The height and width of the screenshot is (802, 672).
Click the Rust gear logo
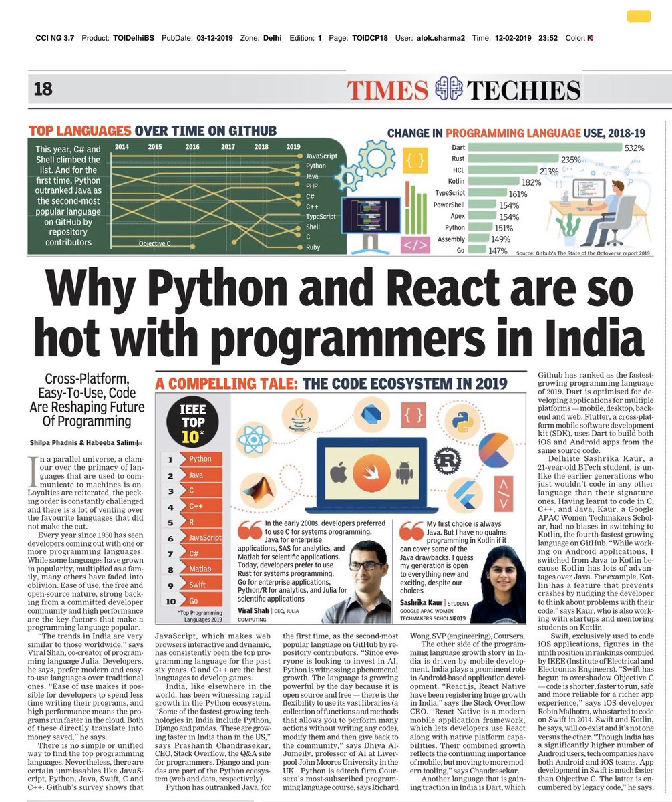(x=448, y=461)
